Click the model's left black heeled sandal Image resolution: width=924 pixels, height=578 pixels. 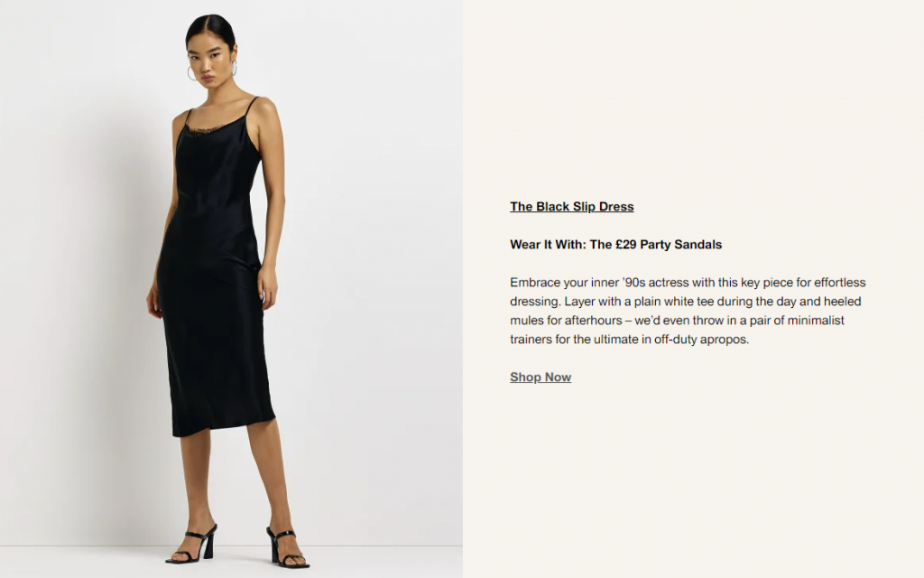(286, 547)
